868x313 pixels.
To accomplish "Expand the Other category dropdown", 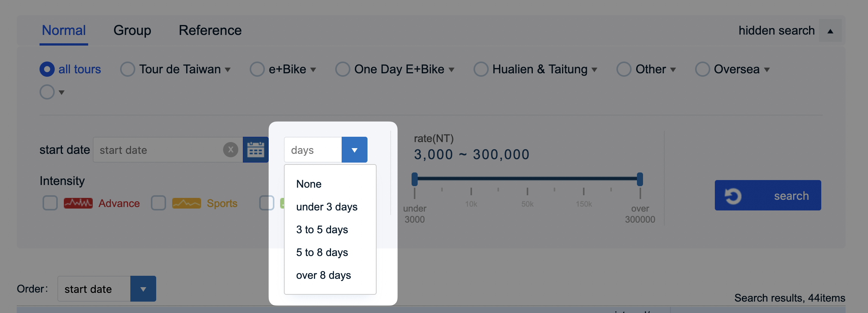I will tap(673, 70).
